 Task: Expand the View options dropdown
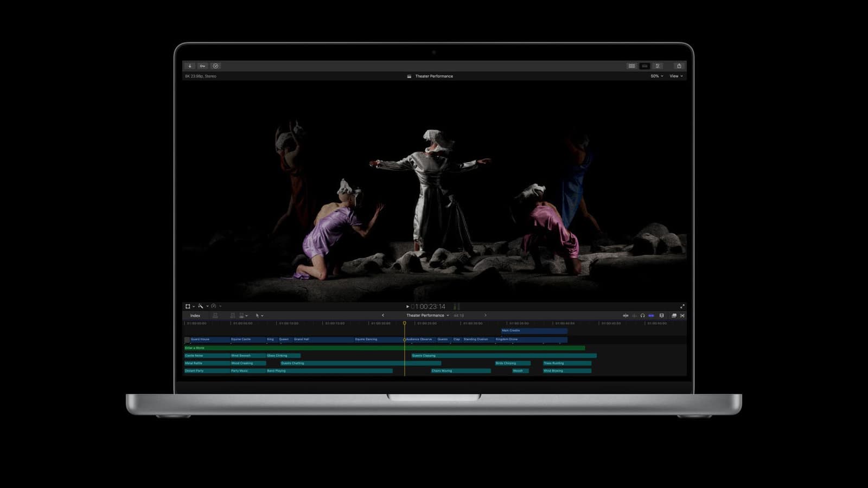click(x=675, y=76)
